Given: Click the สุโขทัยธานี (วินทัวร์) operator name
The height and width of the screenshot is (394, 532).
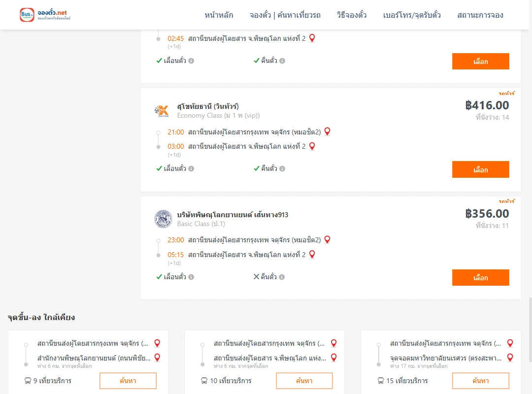Looking at the screenshot, I should [x=208, y=106].
